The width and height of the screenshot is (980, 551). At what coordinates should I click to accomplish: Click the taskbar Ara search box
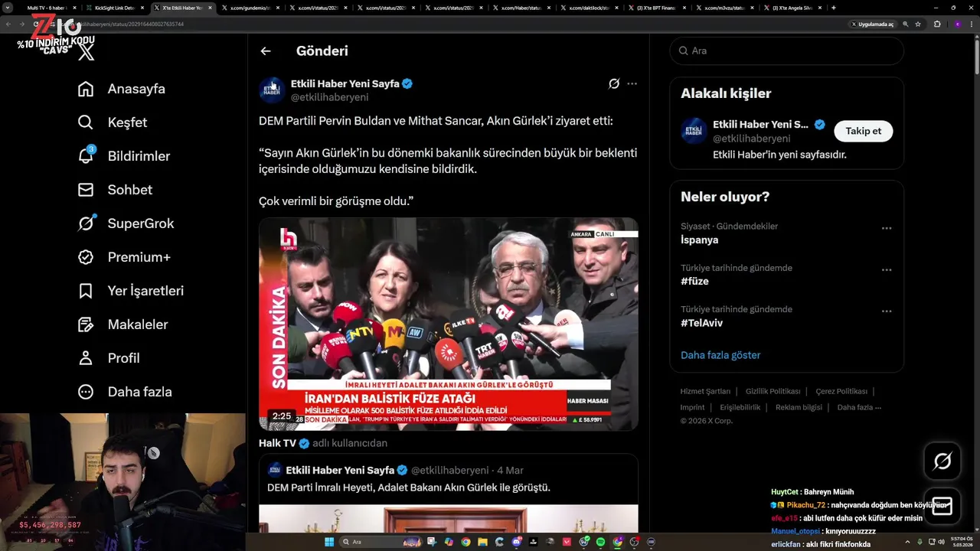(x=381, y=542)
